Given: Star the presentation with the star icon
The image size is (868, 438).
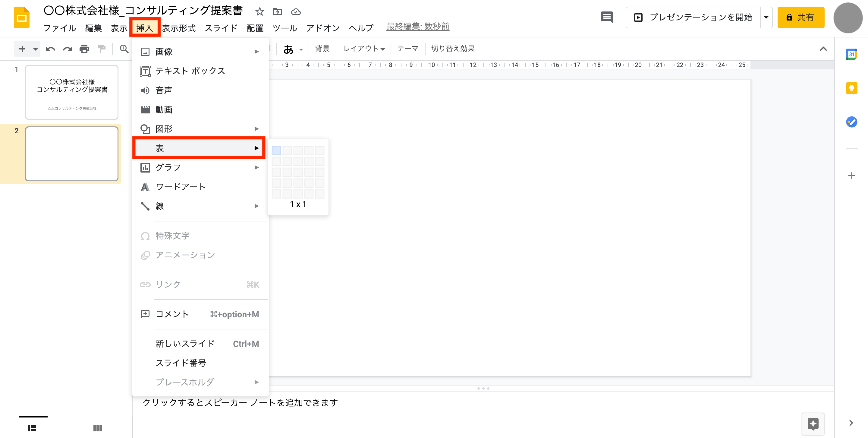Looking at the screenshot, I should [x=259, y=12].
